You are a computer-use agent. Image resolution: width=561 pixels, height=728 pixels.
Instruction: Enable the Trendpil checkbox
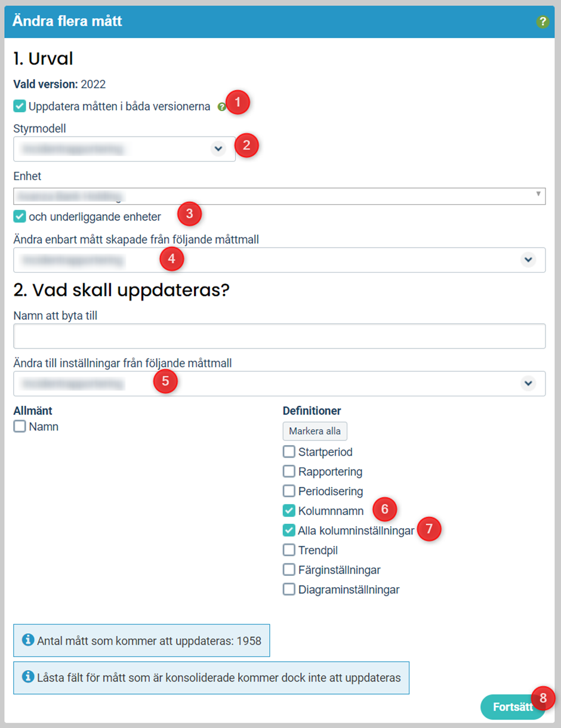click(x=289, y=550)
